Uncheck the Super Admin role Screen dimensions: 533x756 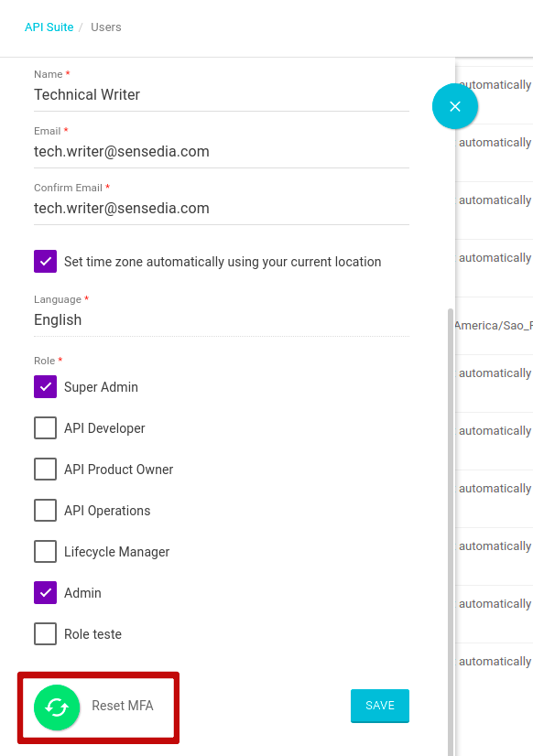45,386
